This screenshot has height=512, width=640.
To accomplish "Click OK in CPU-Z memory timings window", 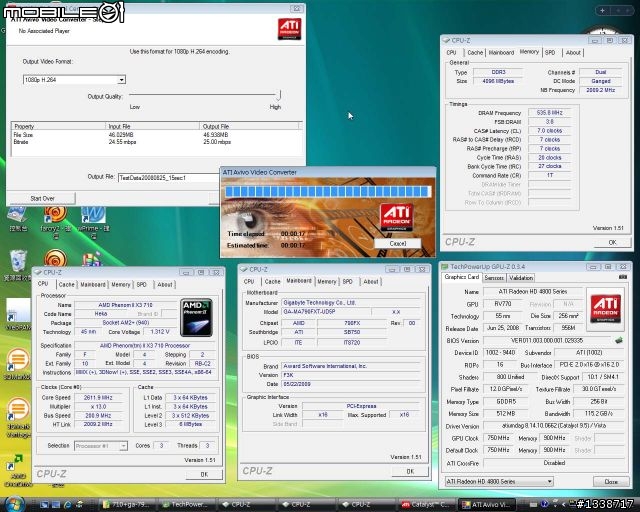I will click(x=612, y=242).
